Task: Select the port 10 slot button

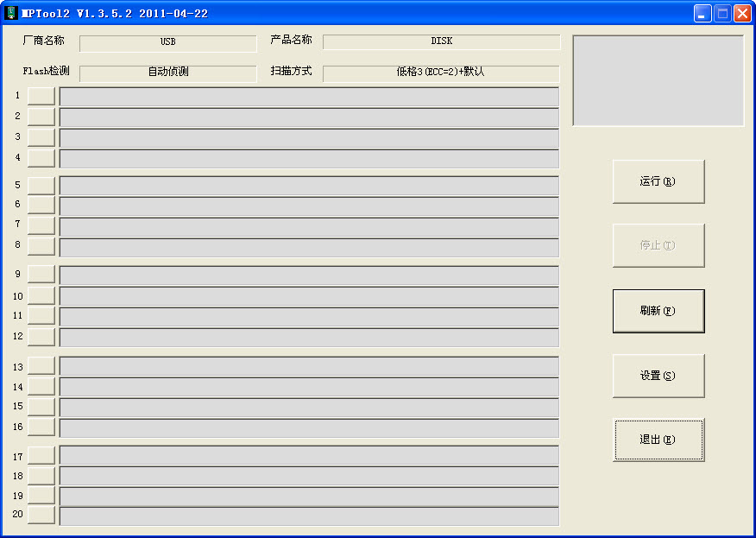Action: pyautogui.click(x=41, y=296)
